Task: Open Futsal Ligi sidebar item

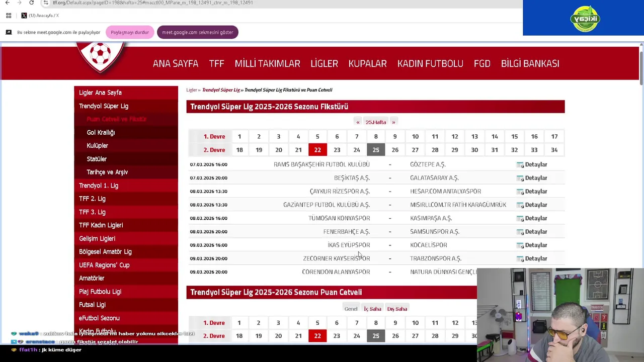Action: click(x=126, y=305)
